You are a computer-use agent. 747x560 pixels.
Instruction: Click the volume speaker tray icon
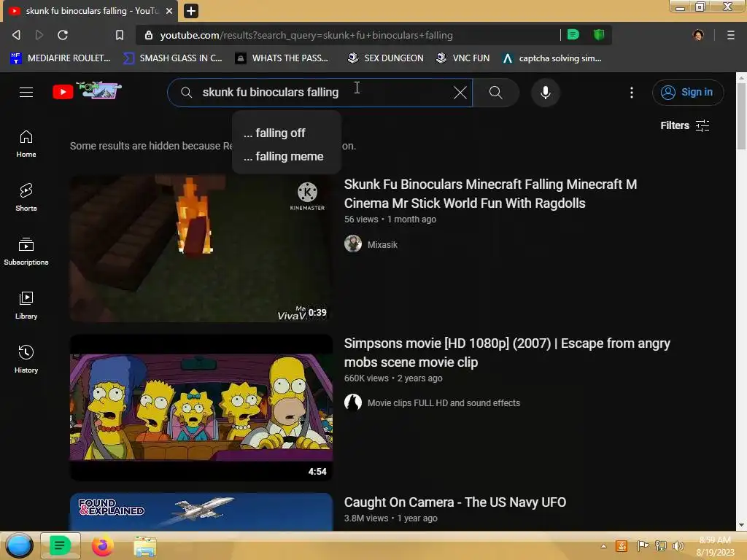[x=678, y=546]
